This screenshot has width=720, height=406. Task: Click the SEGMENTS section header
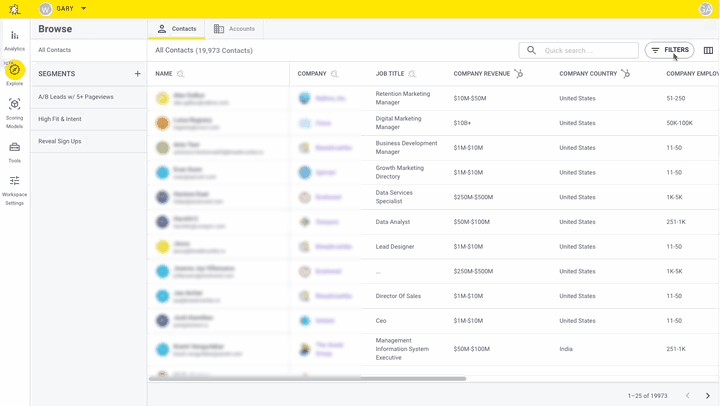point(56,73)
